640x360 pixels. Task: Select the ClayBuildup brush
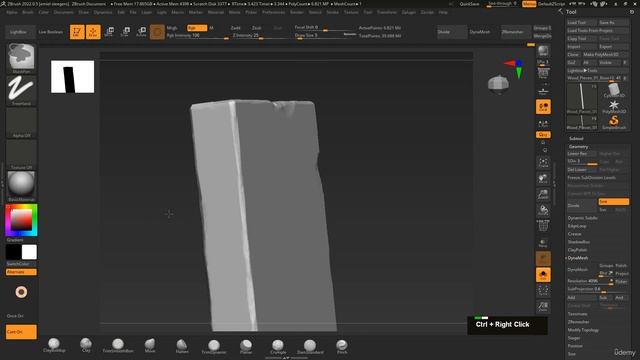click(54, 345)
